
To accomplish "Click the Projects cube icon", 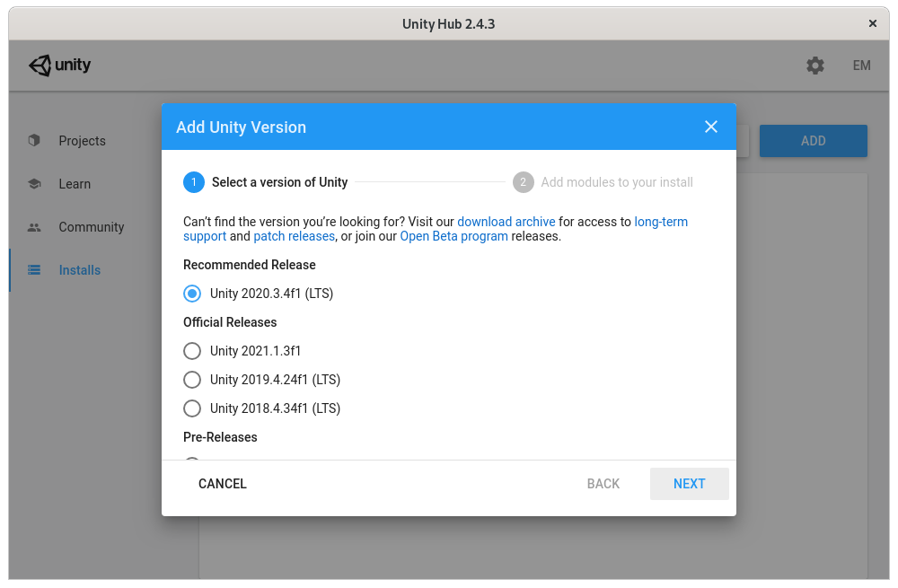I will tap(34, 140).
